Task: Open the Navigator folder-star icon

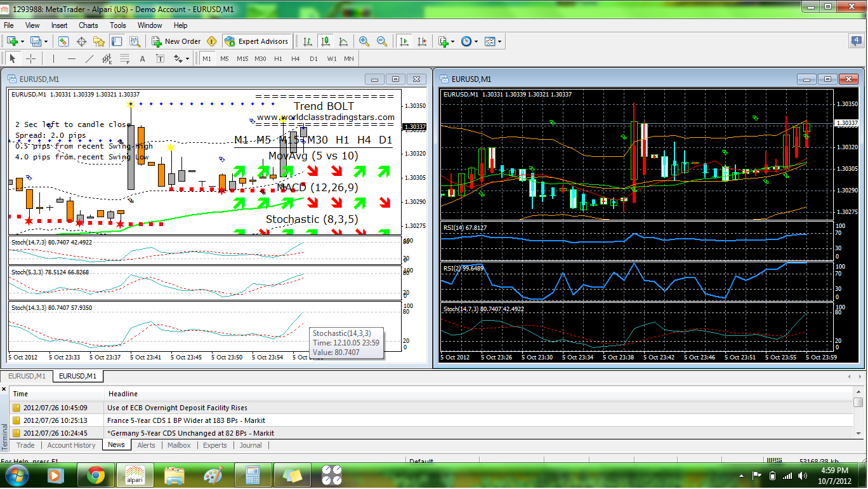Action: point(99,41)
